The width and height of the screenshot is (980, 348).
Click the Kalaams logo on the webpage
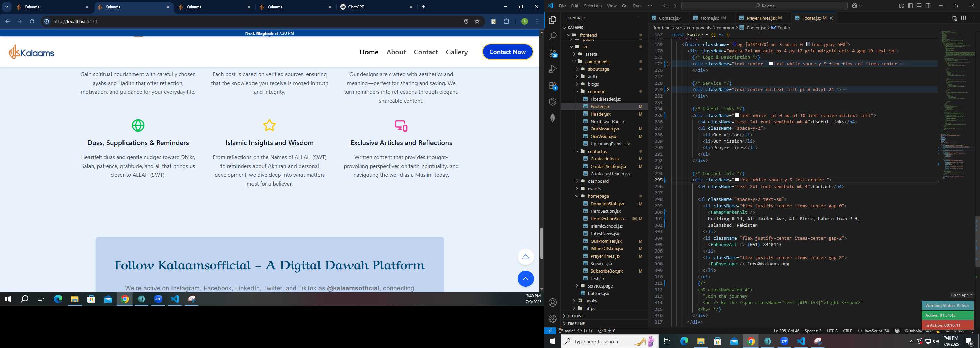[x=32, y=52]
